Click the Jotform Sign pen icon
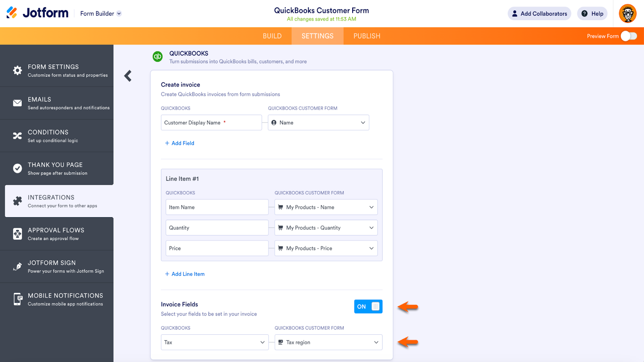Image resolution: width=644 pixels, height=362 pixels. pyautogui.click(x=17, y=266)
